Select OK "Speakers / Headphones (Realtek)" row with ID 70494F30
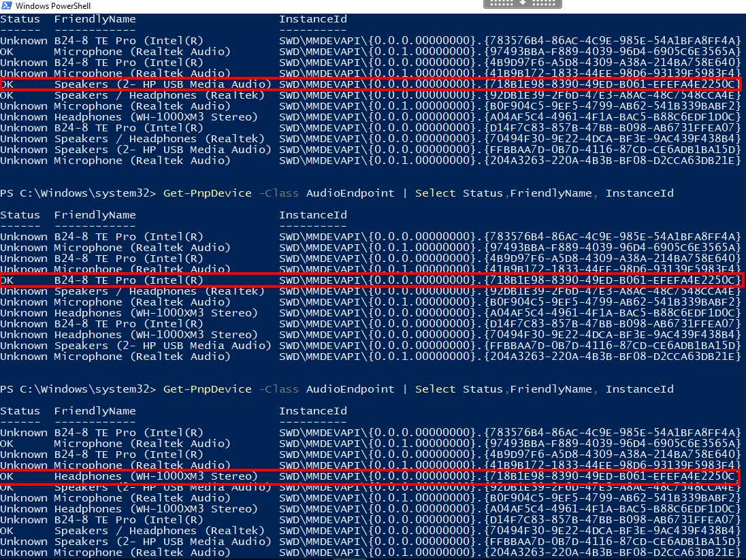746x560 pixels. point(371,531)
